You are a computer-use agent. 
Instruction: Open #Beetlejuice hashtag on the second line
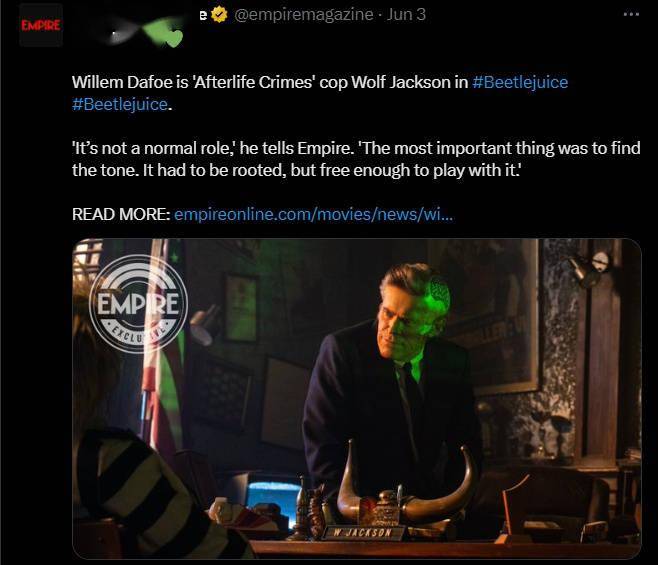120,104
